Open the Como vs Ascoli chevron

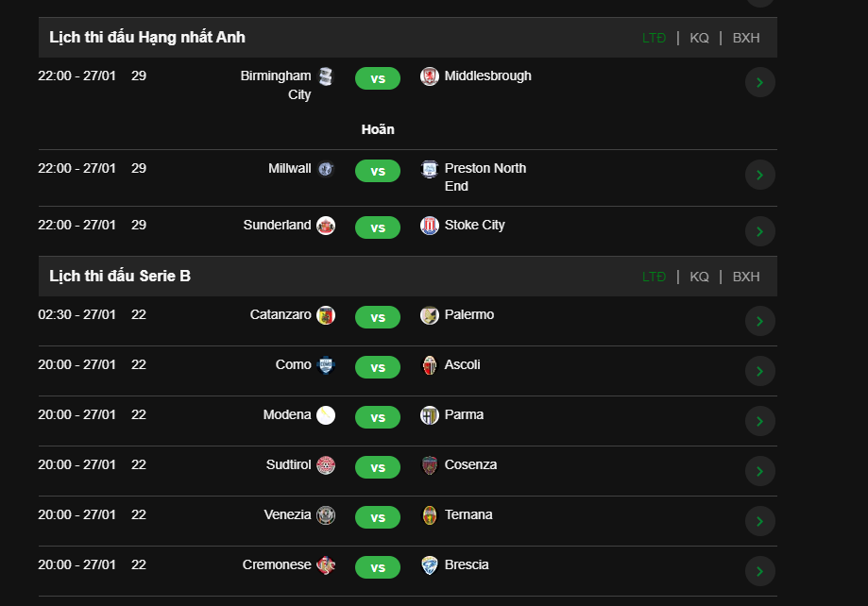(760, 371)
